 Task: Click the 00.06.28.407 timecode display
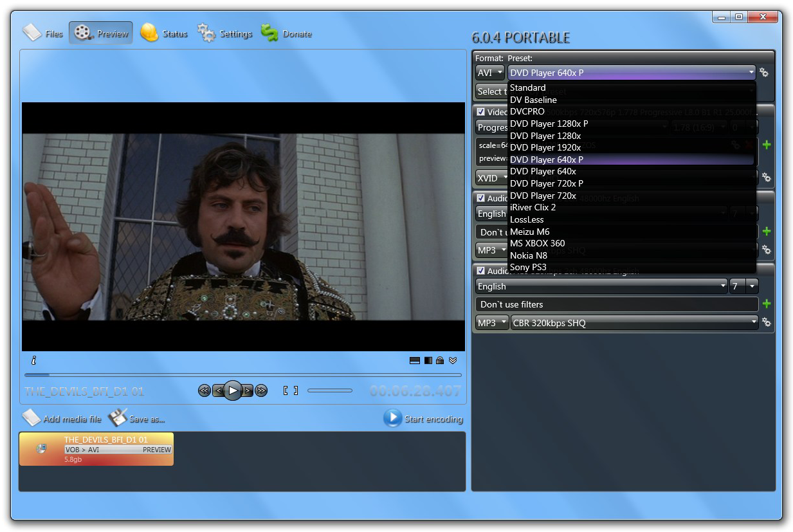point(415,390)
